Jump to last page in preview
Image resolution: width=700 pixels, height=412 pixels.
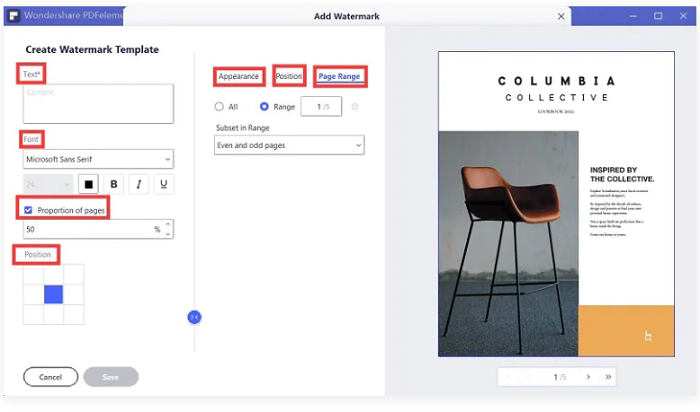tap(608, 377)
